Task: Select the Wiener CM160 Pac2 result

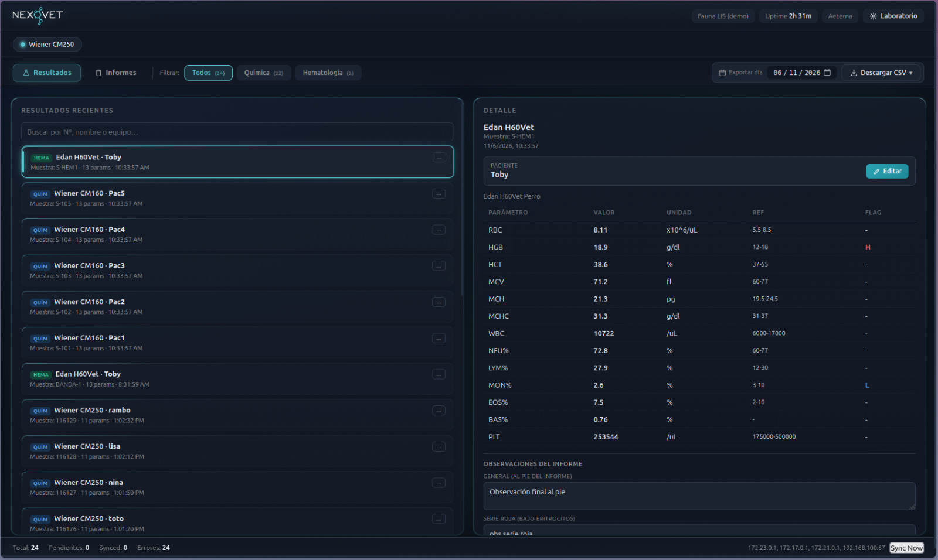Action: (x=237, y=306)
